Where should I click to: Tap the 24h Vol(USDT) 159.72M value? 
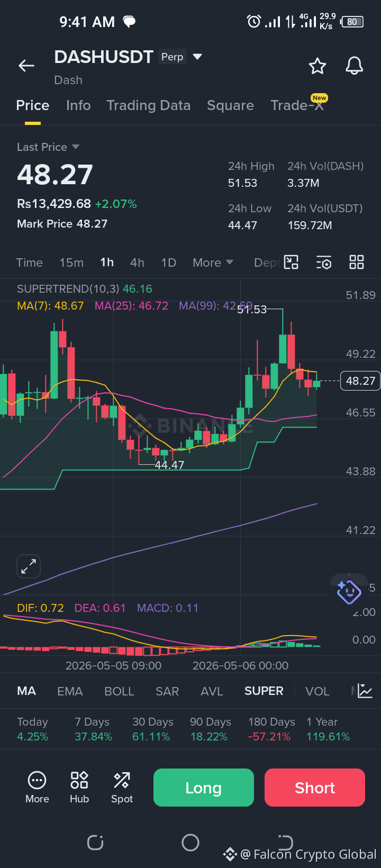point(310,225)
